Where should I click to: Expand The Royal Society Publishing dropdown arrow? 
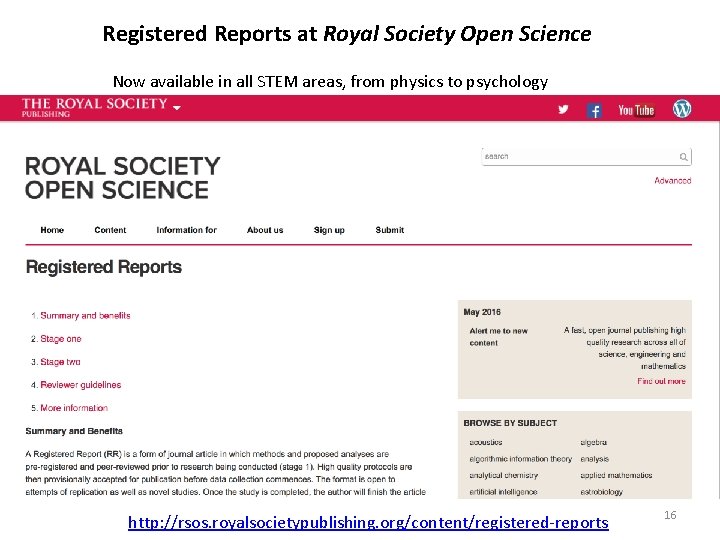[x=177, y=107]
